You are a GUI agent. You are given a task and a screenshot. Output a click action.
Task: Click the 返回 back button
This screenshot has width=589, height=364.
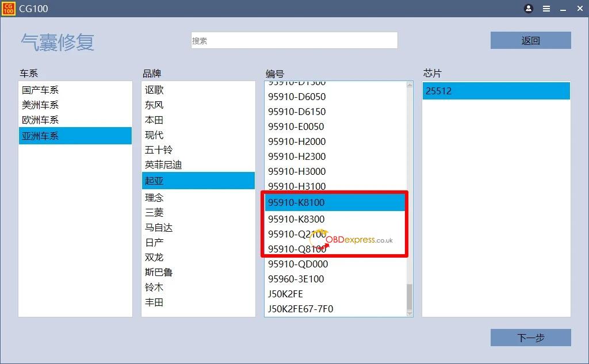tap(530, 40)
